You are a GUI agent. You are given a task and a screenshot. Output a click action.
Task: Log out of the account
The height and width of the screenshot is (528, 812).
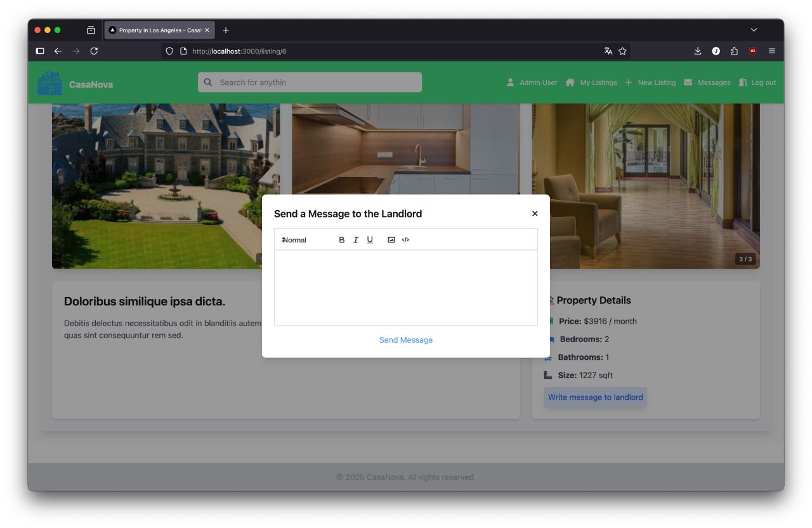pos(757,82)
